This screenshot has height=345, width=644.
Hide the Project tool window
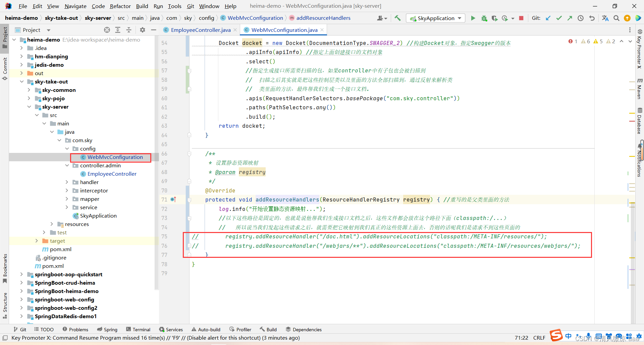154,30
